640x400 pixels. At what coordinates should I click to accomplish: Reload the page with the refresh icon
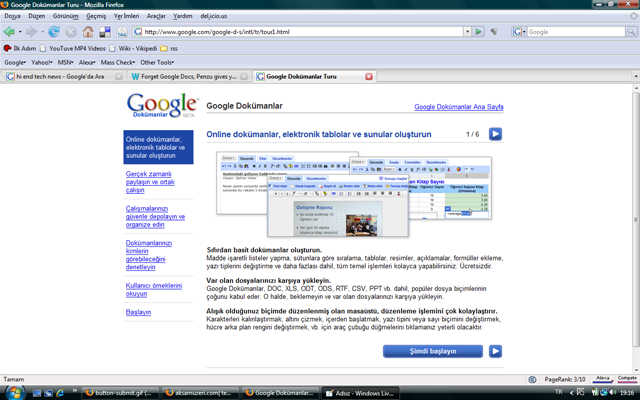[x=54, y=31]
